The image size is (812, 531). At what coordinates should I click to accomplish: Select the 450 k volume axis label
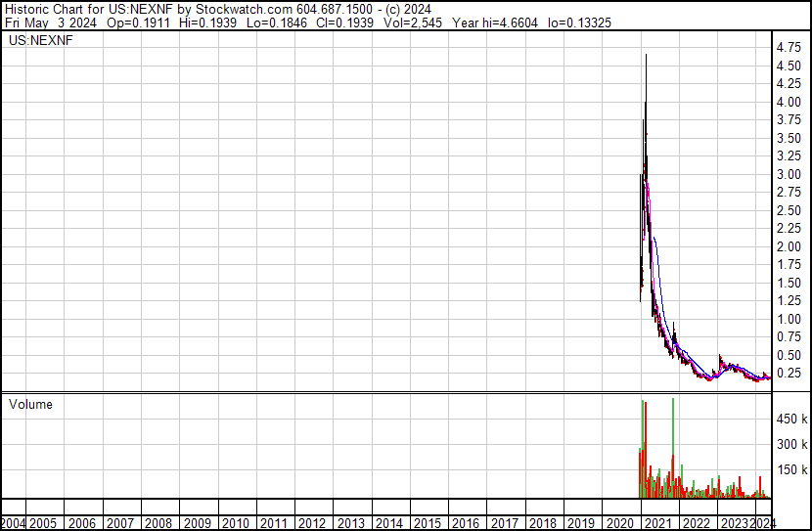[x=791, y=419]
